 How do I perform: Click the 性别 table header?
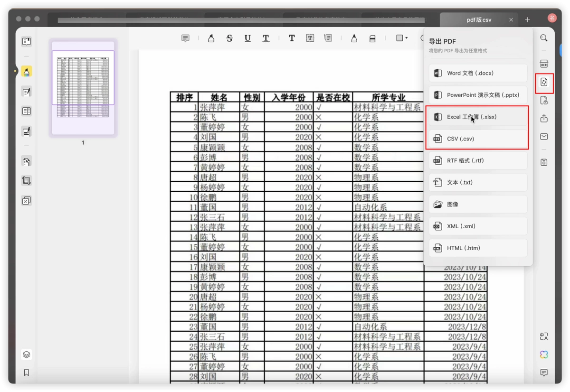tap(251, 97)
